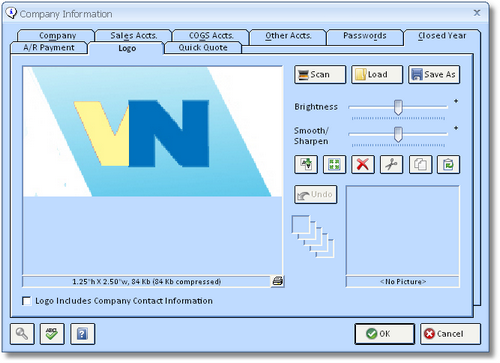Click the Brightness slider handle
Screen dimensions: 500x363
[398, 107]
